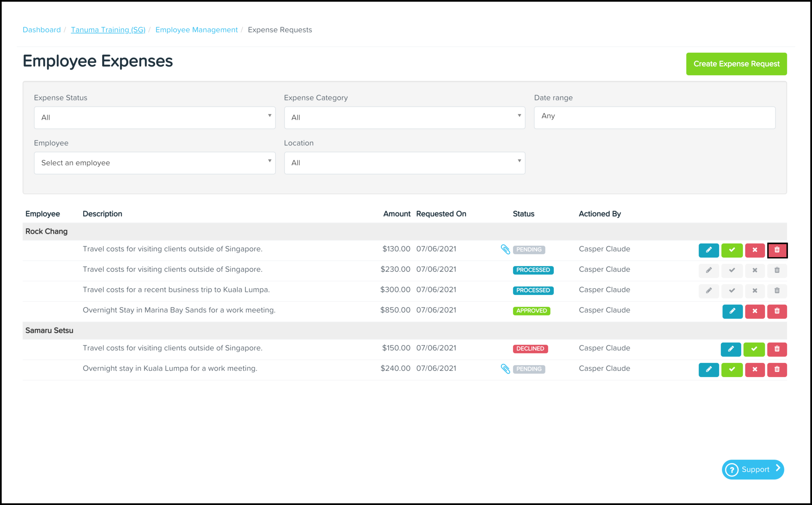
Task: Edit Rock Chang's $130.00 pending expense
Action: 708,250
